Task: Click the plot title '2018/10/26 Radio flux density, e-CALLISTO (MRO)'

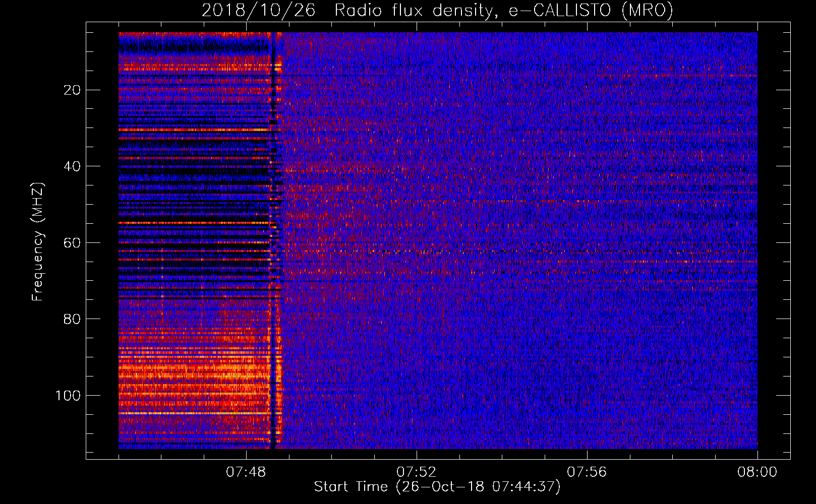Action: [x=437, y=10]
